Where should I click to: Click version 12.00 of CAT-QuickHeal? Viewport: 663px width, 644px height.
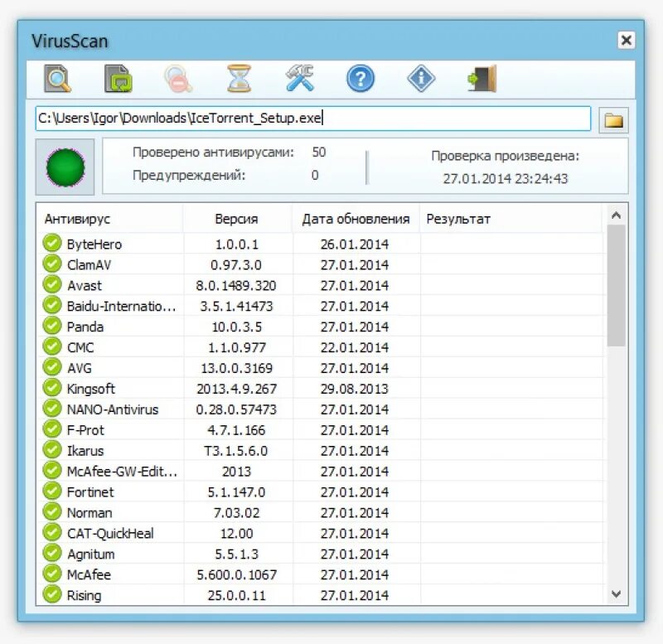tap(236, 533)
